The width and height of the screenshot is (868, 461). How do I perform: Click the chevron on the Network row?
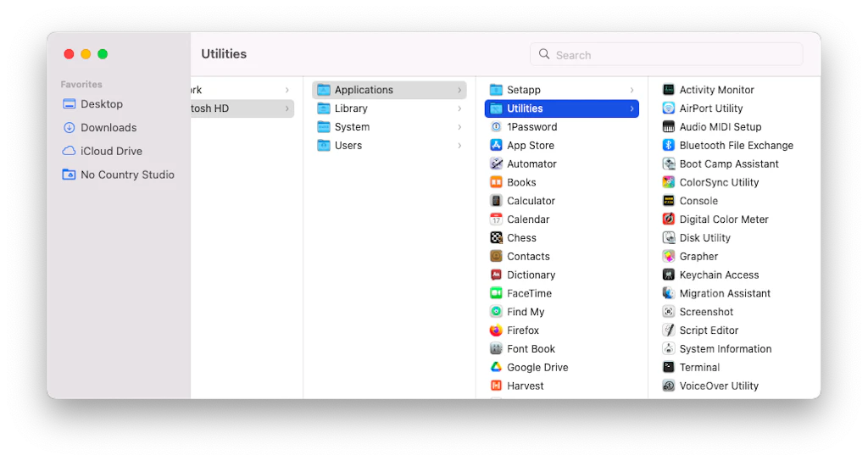click(x=287, y=90)
